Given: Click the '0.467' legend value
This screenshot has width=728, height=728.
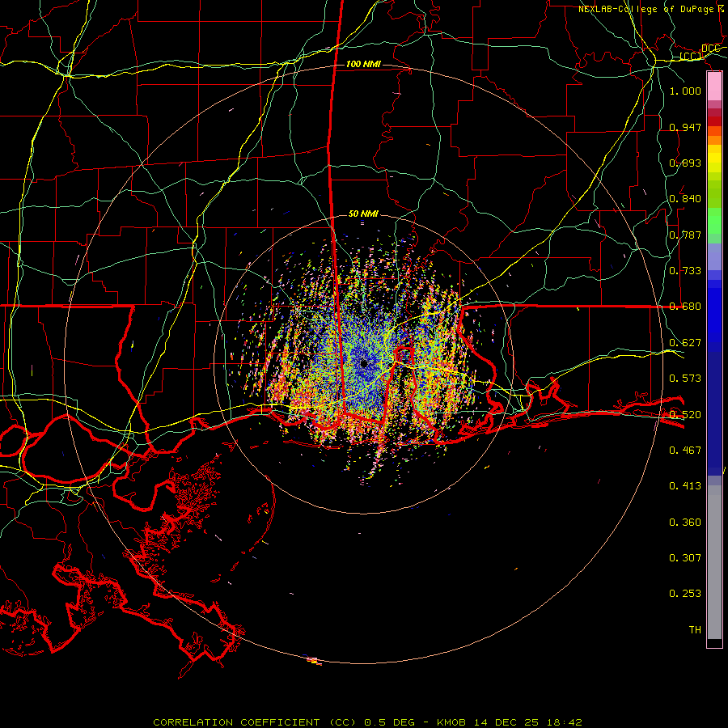Looking at the screenshot, I should [685, 451].
